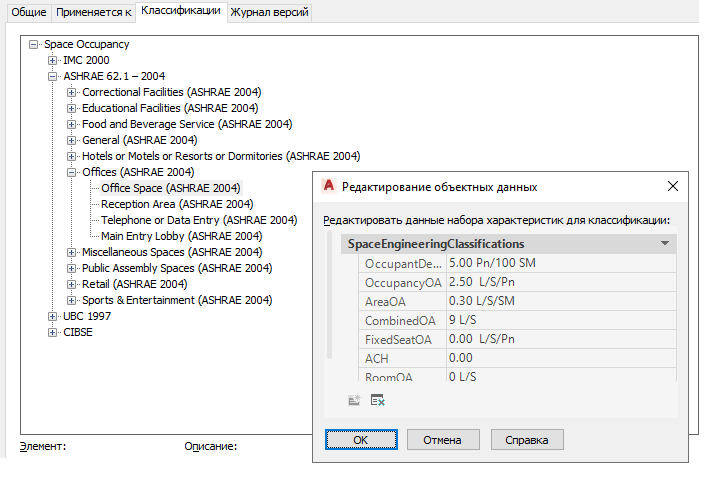Screen dimensions: 709x487
Task: Collapse the Offices (ASHRAE 2004) node
Action: pos(71,172)
